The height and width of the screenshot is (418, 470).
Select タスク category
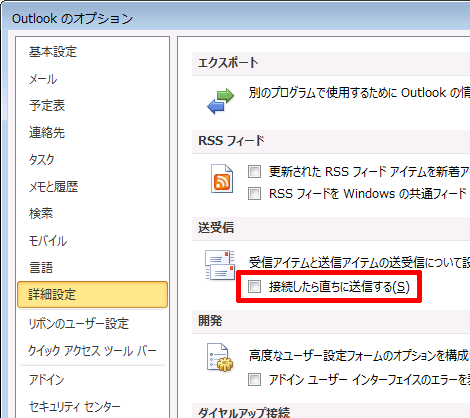click(x=92, y=160)
